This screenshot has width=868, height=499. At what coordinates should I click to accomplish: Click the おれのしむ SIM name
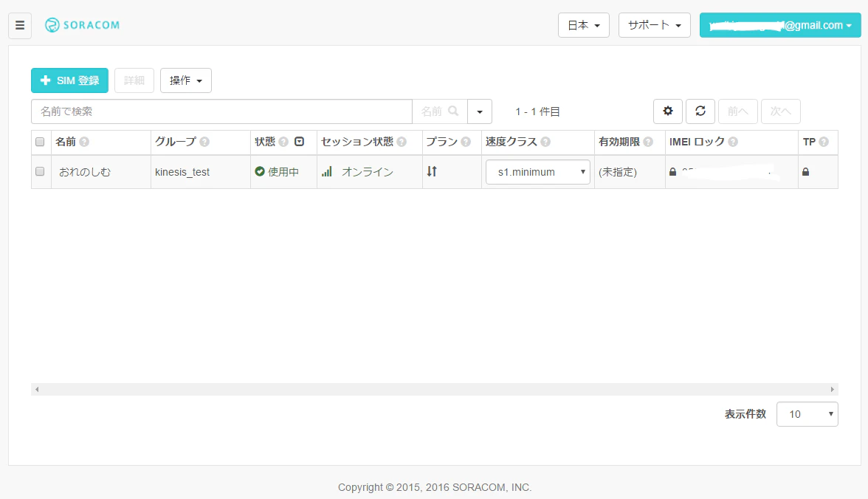click(85, 172)
